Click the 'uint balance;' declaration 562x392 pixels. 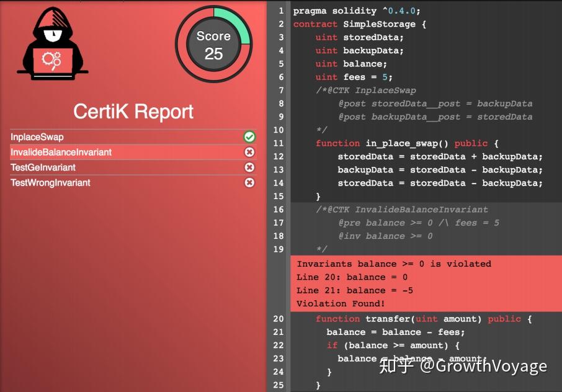pos(351,64)
